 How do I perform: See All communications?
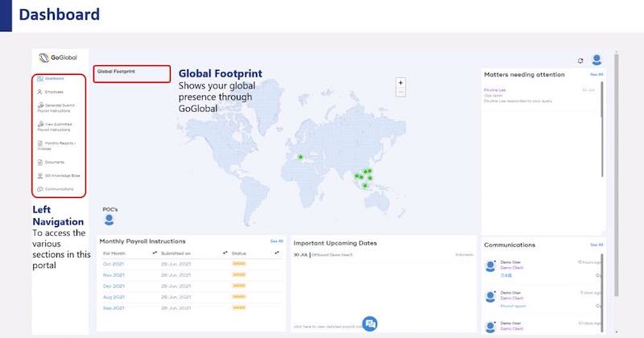[597, 245]
